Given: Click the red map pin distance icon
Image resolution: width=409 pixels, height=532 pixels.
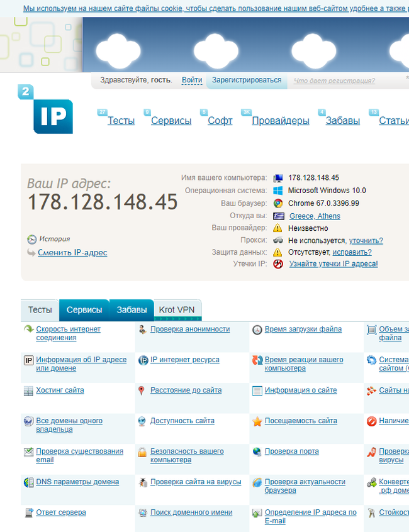Looking at the screenshot, I should [142, 391].
